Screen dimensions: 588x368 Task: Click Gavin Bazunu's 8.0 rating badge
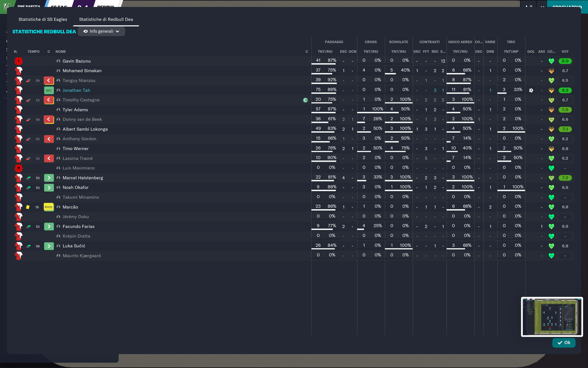[565, 61]
